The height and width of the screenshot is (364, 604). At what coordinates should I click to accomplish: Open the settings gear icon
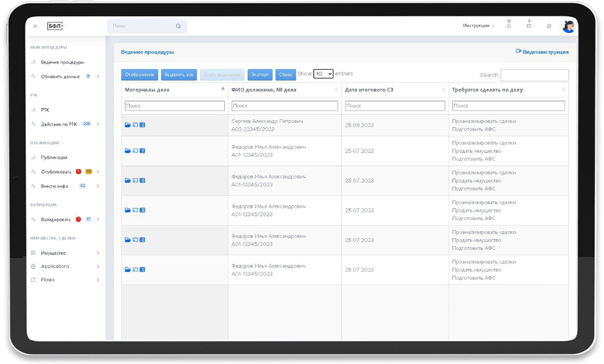tap(549, 26)
